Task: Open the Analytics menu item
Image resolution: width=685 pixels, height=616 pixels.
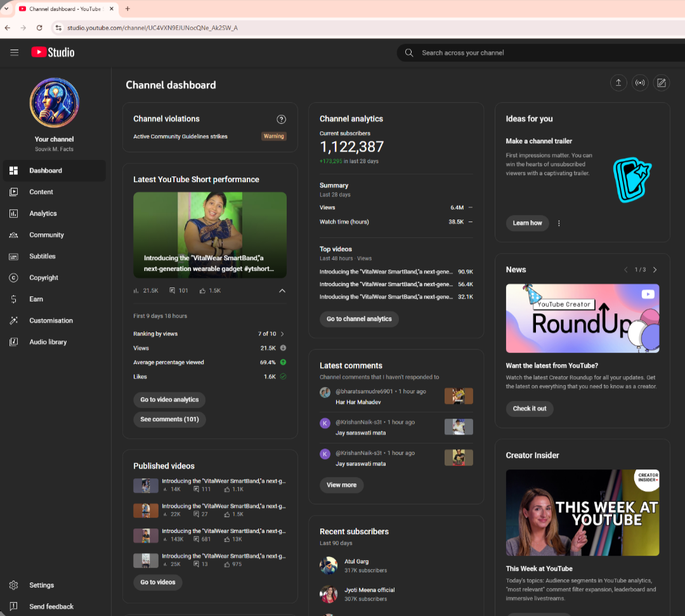Action: click(54, 213)
